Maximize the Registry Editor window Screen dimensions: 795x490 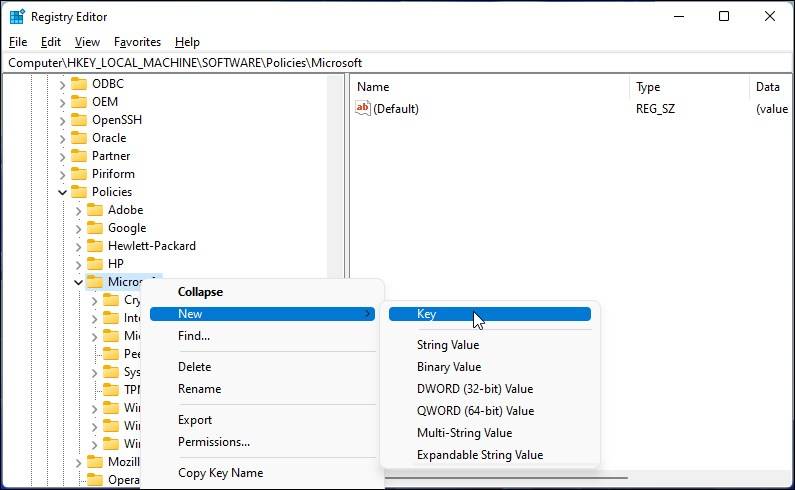724,17
